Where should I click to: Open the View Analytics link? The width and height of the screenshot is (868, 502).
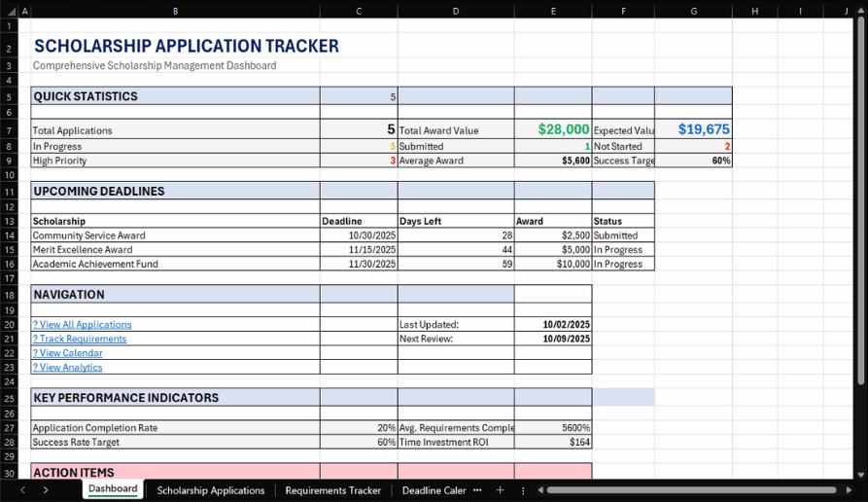click(x=67, y=368)
